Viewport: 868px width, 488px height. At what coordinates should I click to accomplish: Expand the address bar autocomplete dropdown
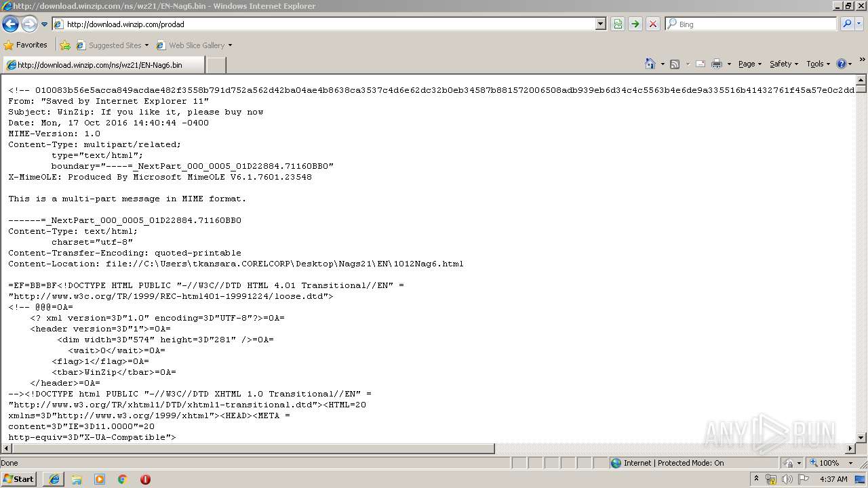(601, 24)
